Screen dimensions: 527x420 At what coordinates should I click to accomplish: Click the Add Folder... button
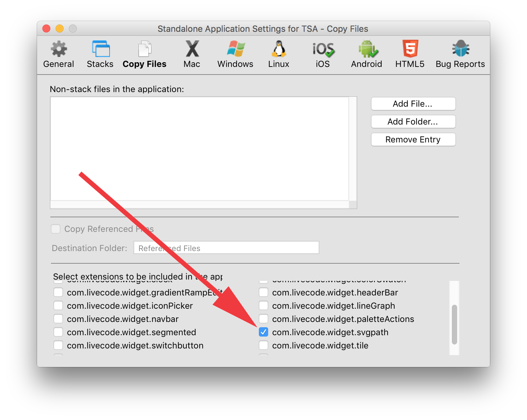(x=413, y=122)
